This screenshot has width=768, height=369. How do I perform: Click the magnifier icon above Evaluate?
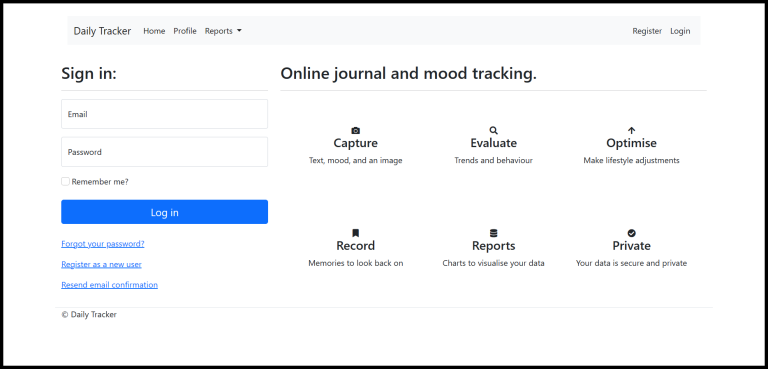(493, 130)
